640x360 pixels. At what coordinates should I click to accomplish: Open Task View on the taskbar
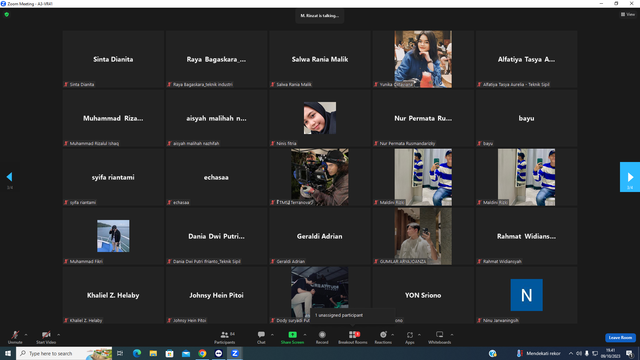[120, 353]
